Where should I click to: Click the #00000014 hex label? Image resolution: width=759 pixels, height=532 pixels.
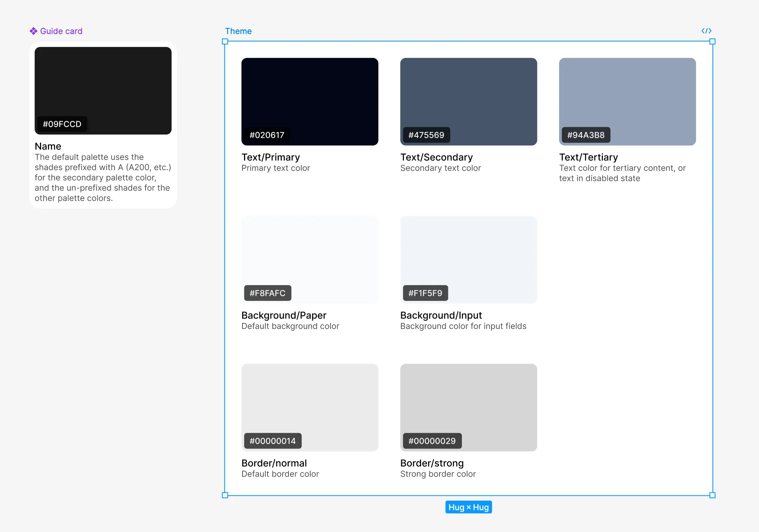(272, 441)
